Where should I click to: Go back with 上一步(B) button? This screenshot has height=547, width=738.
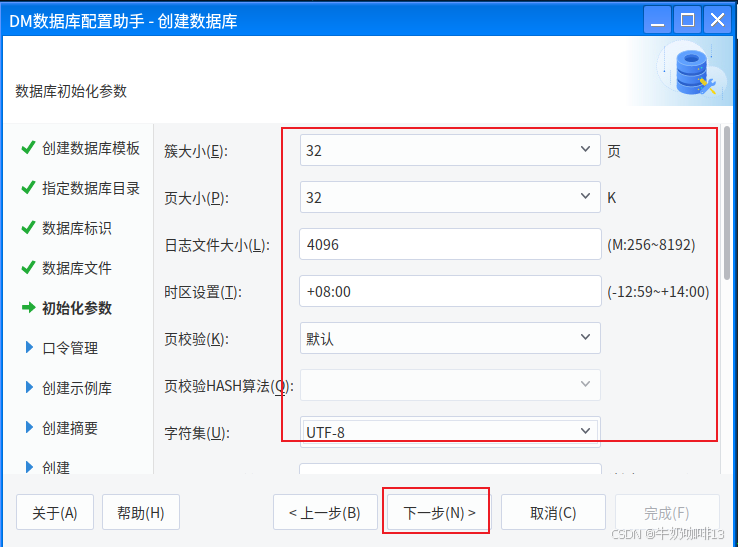coord(325,512)
